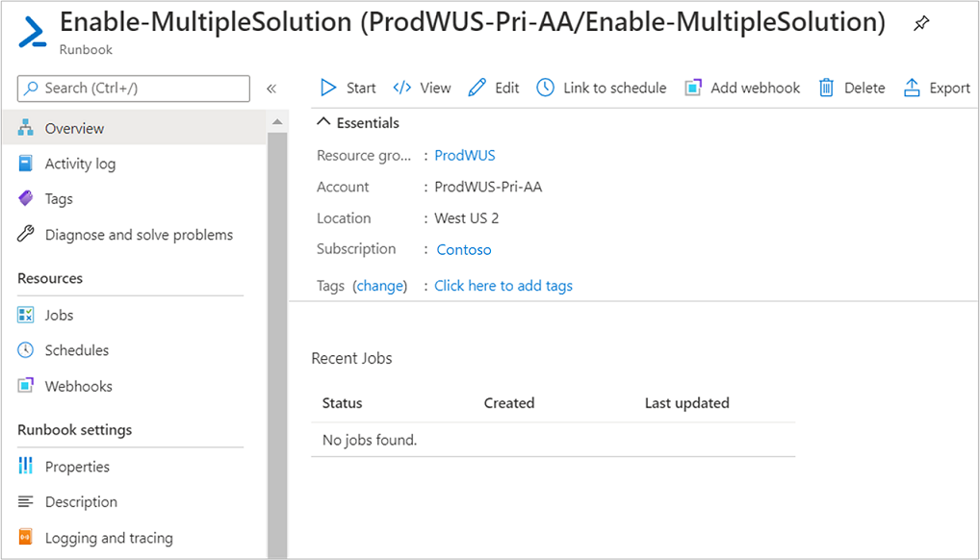Open the ProdWUS resource group link
This screenshot has height=560, width=980.
(x=464, y=155)
